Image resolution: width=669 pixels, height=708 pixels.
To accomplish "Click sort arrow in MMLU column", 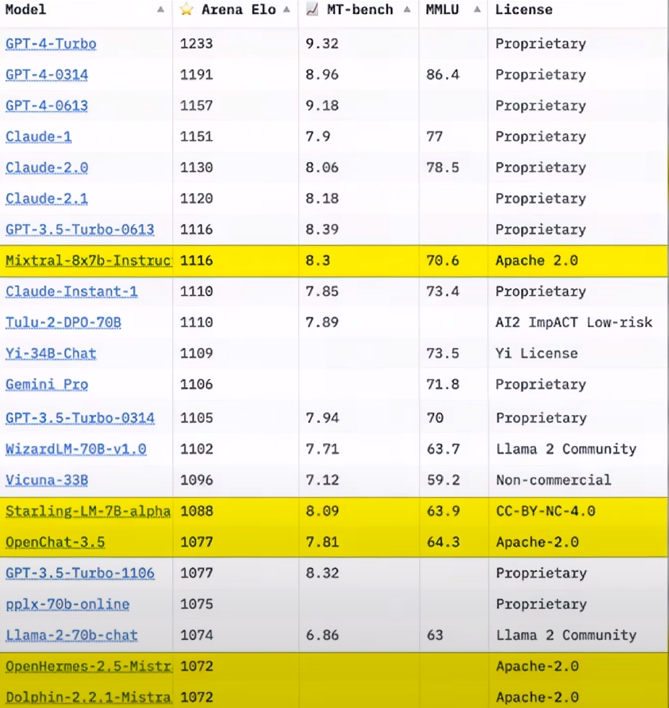I will pyautogui.click(x=475, y=10).
